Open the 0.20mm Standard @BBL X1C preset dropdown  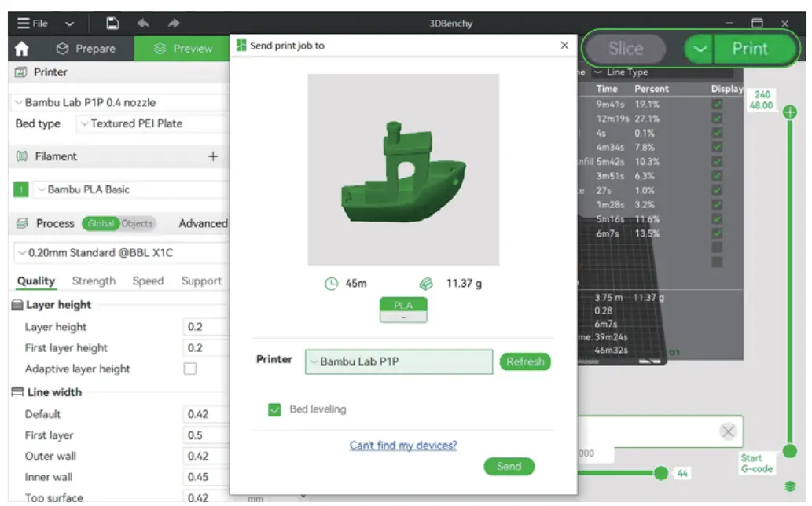pos(121,252)
